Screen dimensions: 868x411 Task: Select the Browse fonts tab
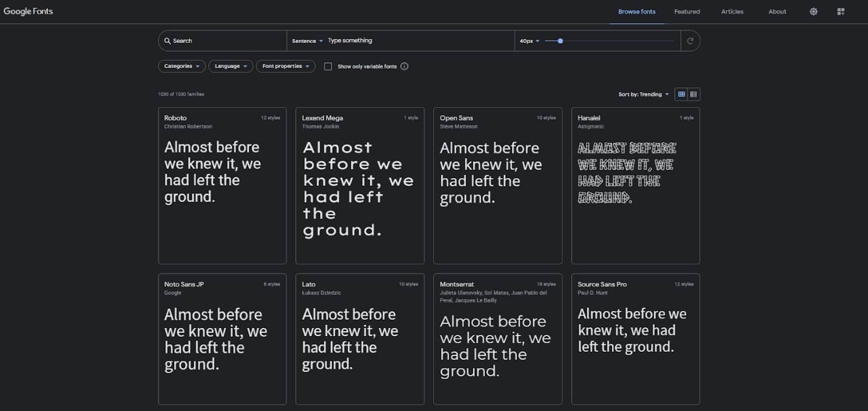[637, 11]
